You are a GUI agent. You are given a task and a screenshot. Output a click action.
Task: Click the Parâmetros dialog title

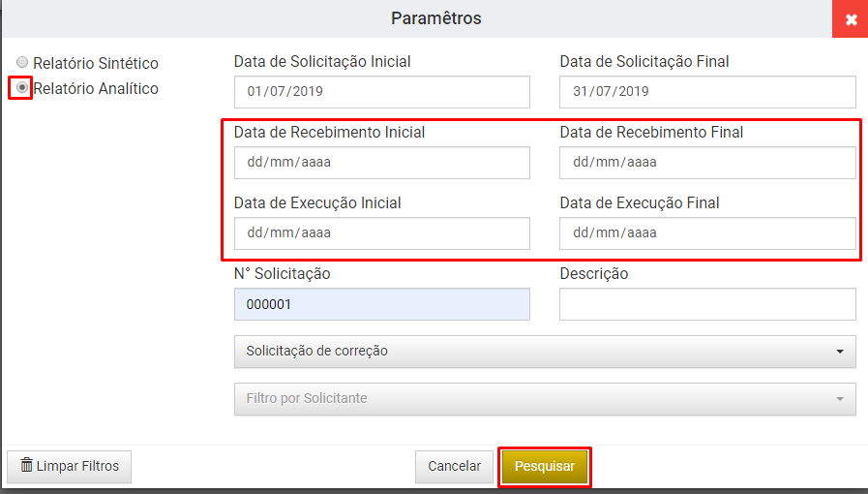click(x=435, y=18)
